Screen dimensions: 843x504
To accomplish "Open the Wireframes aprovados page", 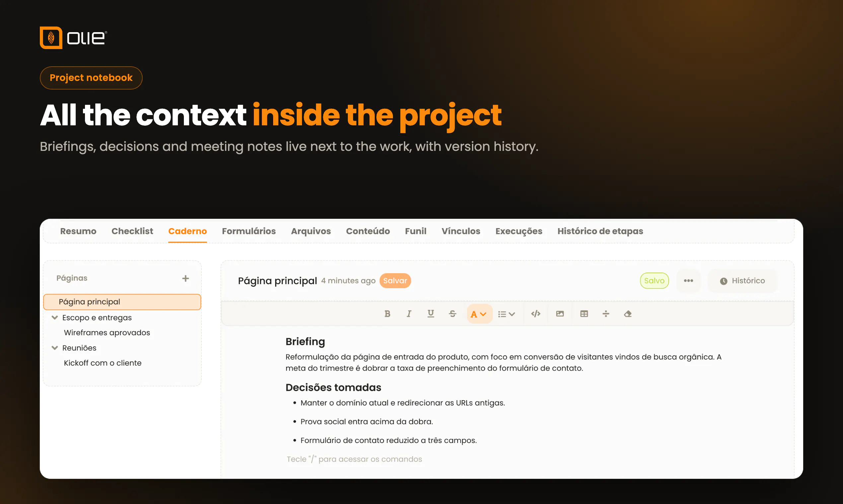I will (x=107, y=333).
